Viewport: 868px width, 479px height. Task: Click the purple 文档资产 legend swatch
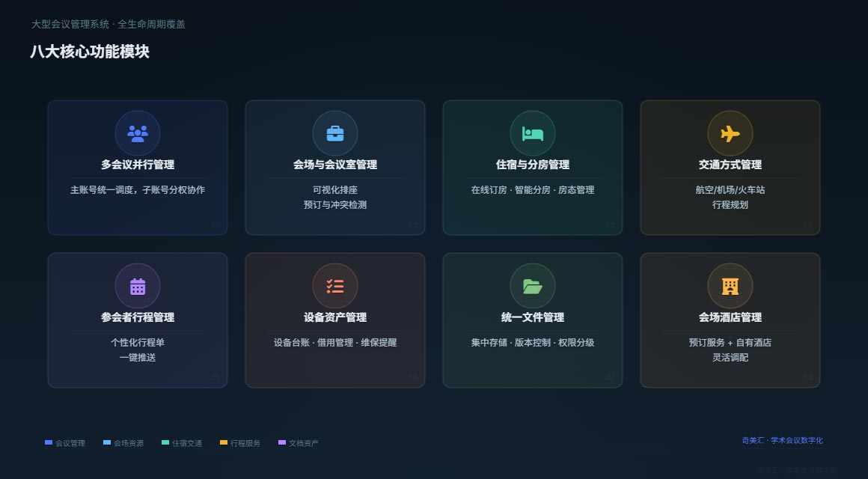point(282,442)
